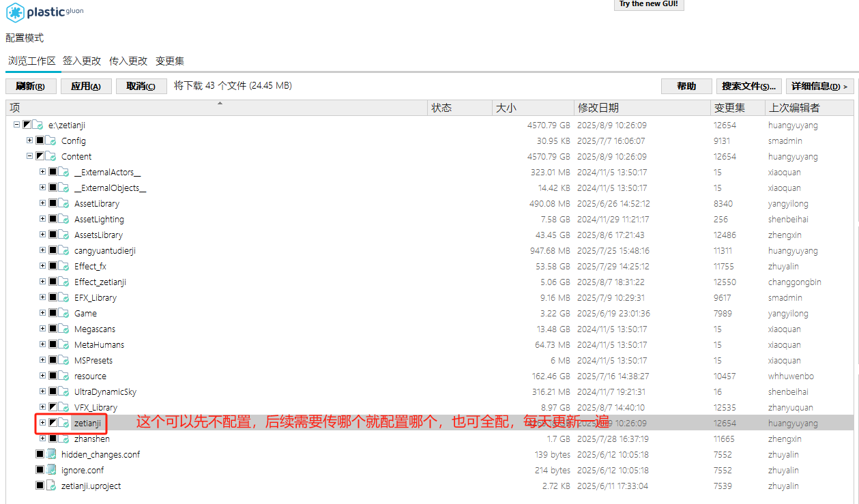Expand the Game folder node
Image resolution: width=859 pixels, height=504 pixels.
(x=42, y=313)
